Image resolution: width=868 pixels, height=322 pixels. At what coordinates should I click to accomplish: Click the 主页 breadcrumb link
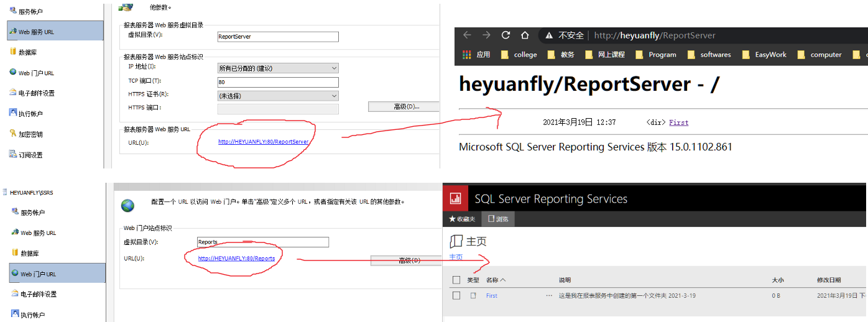[456, 257]
